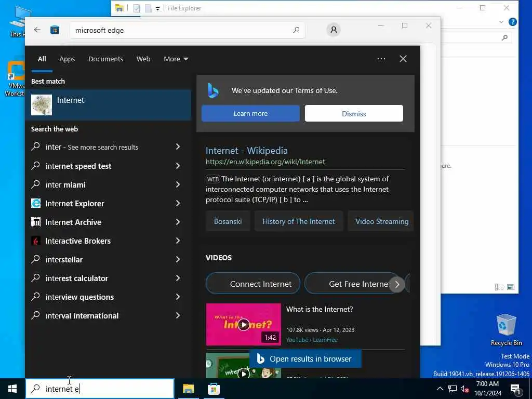Dismiss the Terms of Use notice
Screen dimensions: 532x399
coord(354,113)
